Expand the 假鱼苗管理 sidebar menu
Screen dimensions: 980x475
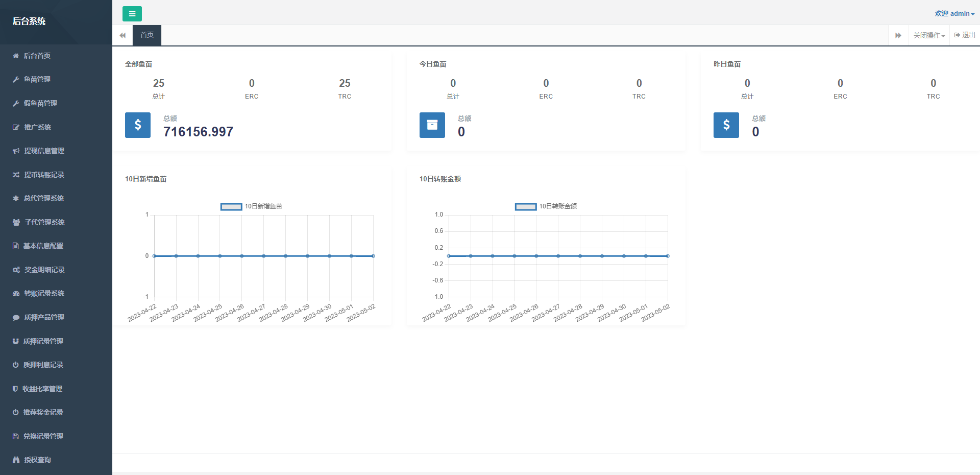coord(40,103)
